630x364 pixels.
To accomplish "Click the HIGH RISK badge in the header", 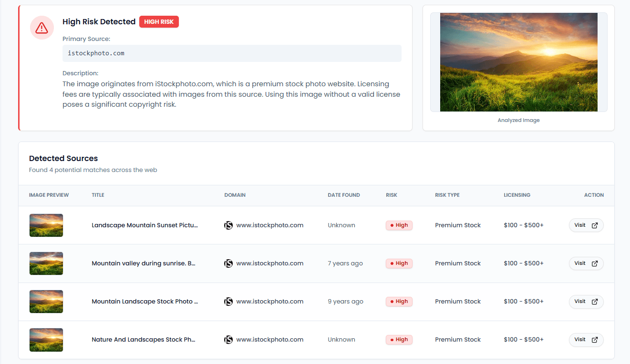I will click(x=159, y=21).
